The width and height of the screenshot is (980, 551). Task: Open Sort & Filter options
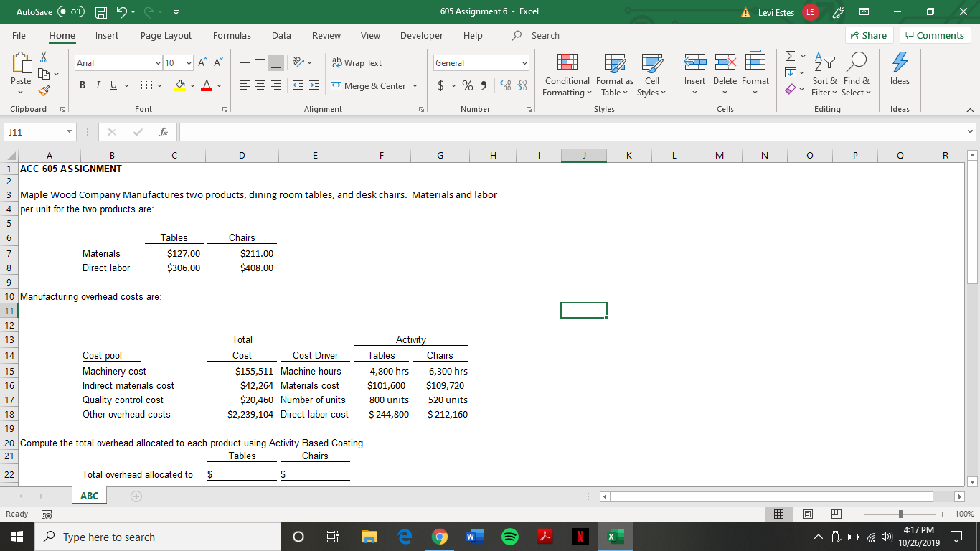tap(824, 76)
